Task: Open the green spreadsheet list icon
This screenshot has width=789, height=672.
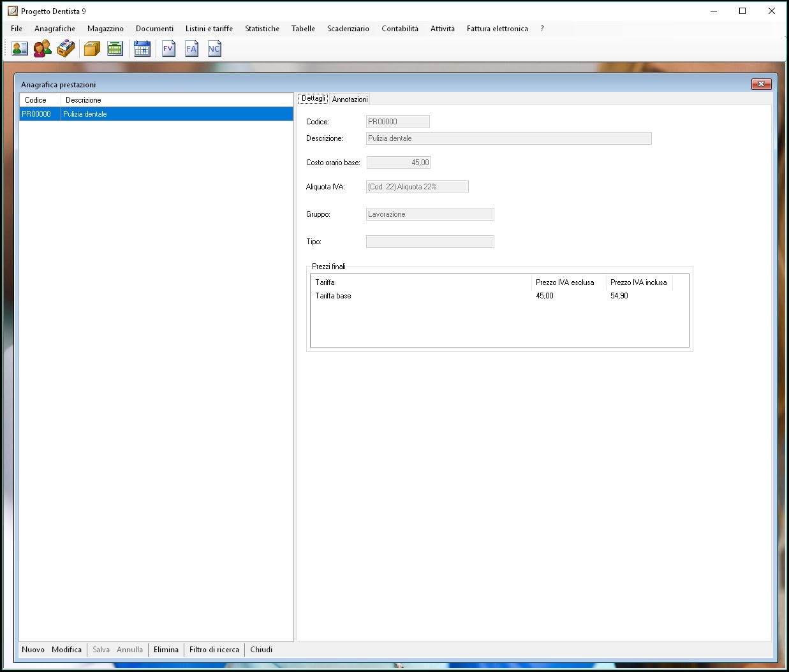Action: click(x=115, y=48)
